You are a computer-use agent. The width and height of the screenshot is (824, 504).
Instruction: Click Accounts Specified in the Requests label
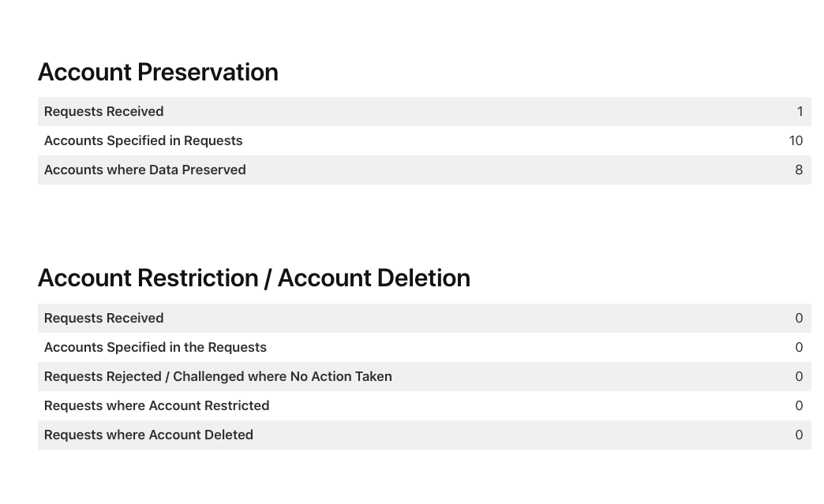(x=155, y=347)
